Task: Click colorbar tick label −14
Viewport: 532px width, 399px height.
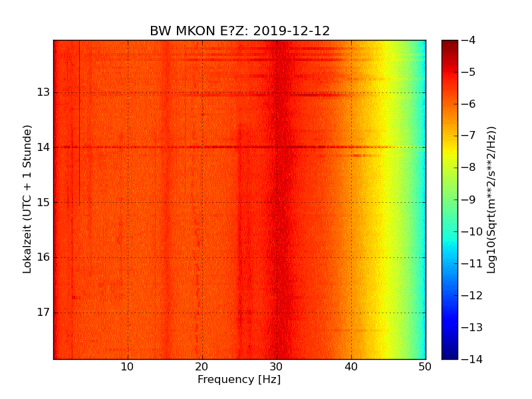Action: point(472,359)
